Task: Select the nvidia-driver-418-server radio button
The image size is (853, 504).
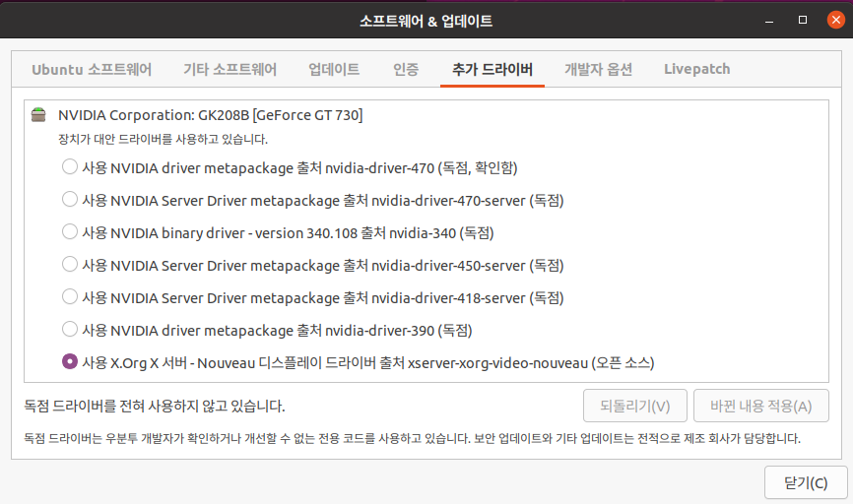Action: pos(70,296)
